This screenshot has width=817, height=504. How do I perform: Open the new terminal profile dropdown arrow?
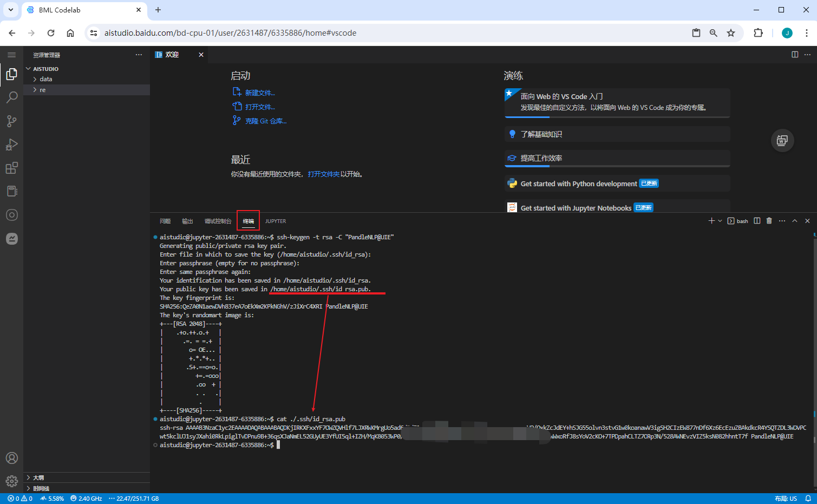coord(720,221)
